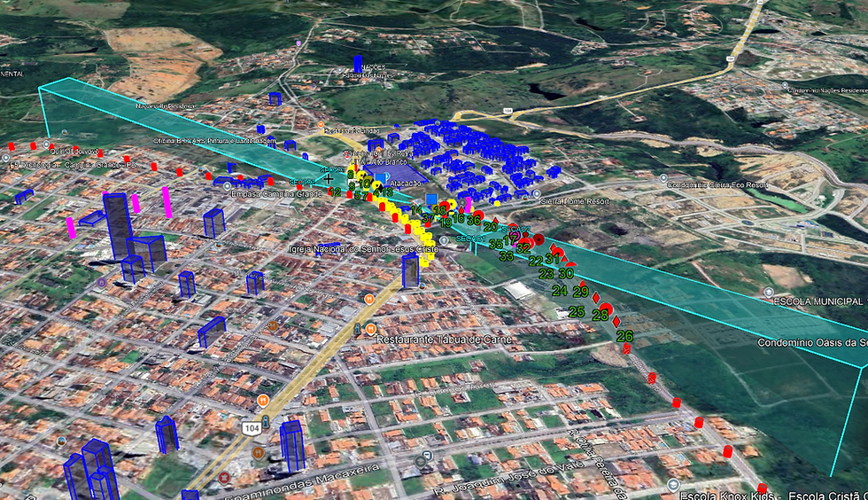Viewport: 868px width, 500px height.
Task: Click numbered marker 29
Action: (x=581, y=292)
